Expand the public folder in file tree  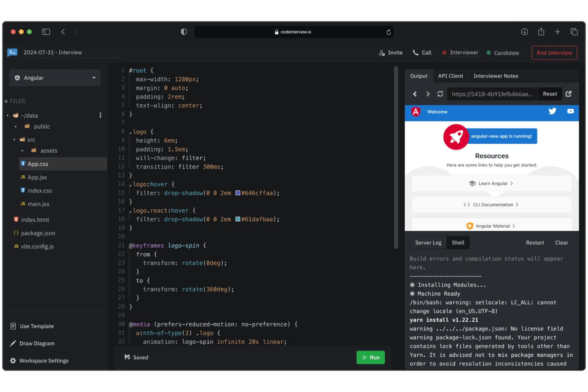[15, 126]
